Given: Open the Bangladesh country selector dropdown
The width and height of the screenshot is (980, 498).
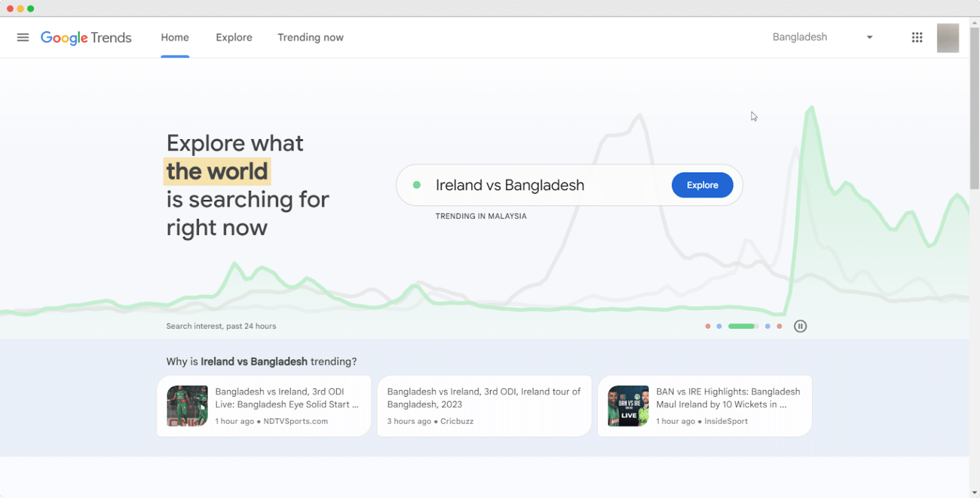Looking at the screenshot, I should 822,37.
